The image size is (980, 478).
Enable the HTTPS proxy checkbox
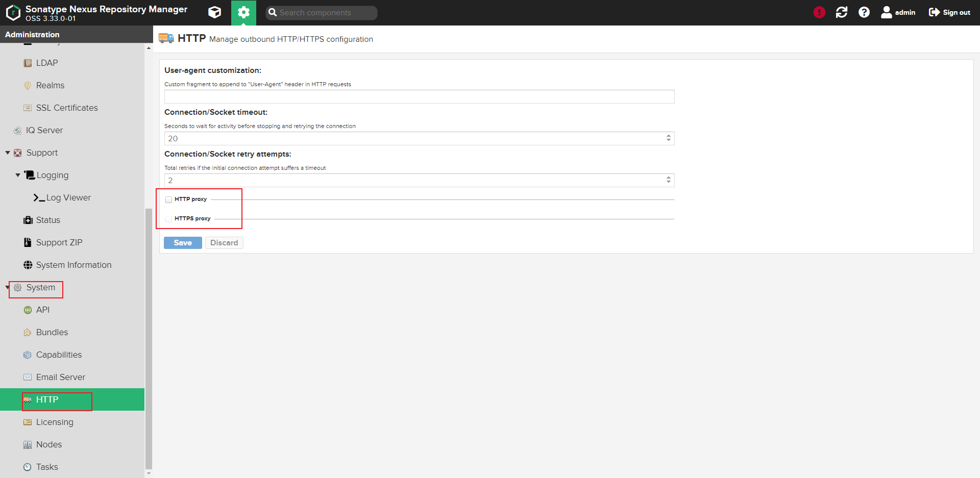[x=168, y=219]
